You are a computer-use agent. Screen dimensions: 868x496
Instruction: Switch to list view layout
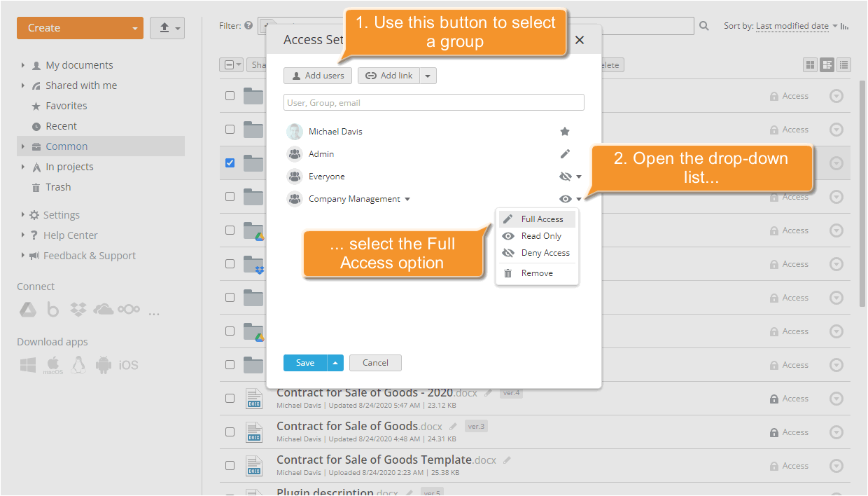coord(843,64)
